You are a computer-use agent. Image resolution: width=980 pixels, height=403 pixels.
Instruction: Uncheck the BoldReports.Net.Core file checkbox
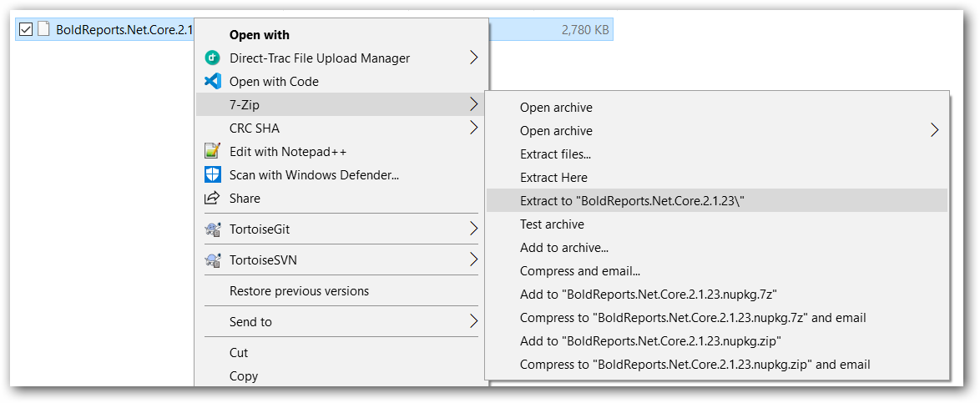pyautogui.click(x=26, y=29)
